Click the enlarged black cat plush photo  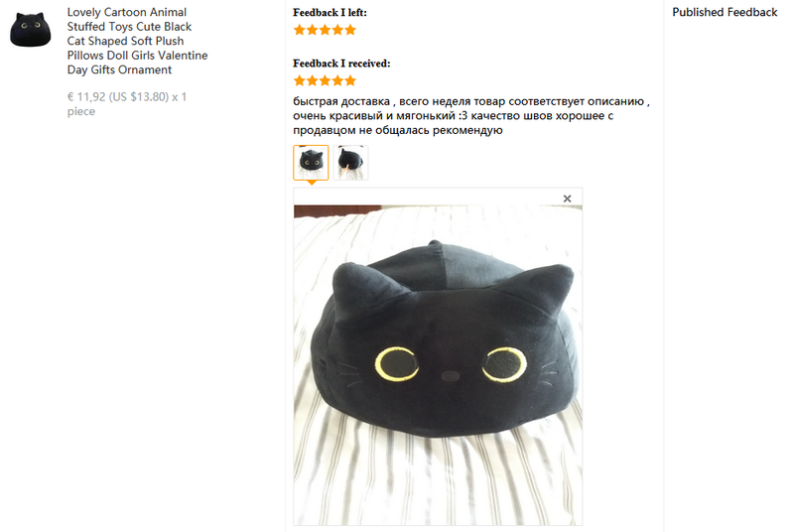pyautogui.click(x=438, y=365)
